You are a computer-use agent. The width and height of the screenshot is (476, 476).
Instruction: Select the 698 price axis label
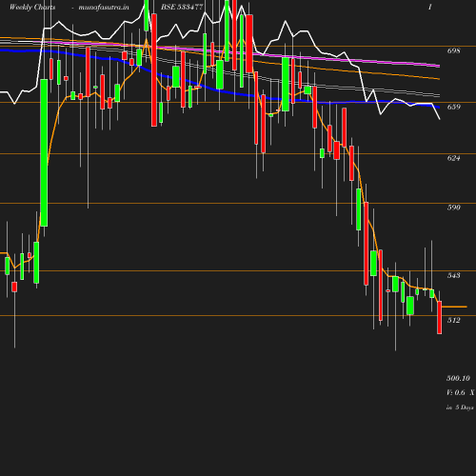pyautogui.click(x=453, y=50)
